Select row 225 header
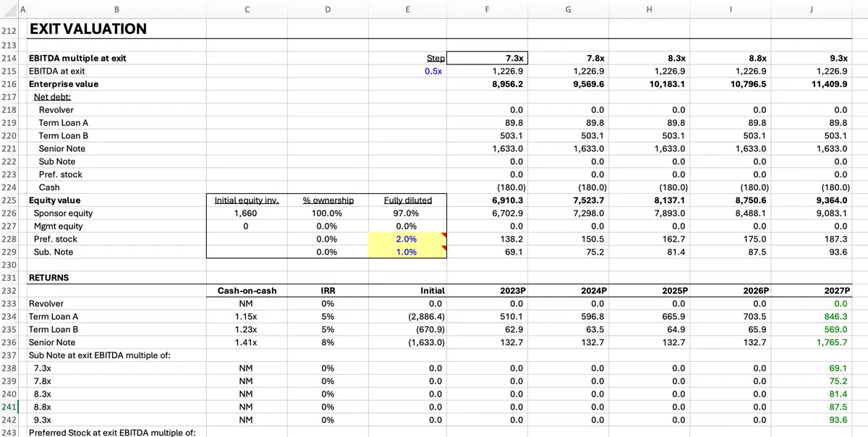868x437 pixels. tap(9, 200)
